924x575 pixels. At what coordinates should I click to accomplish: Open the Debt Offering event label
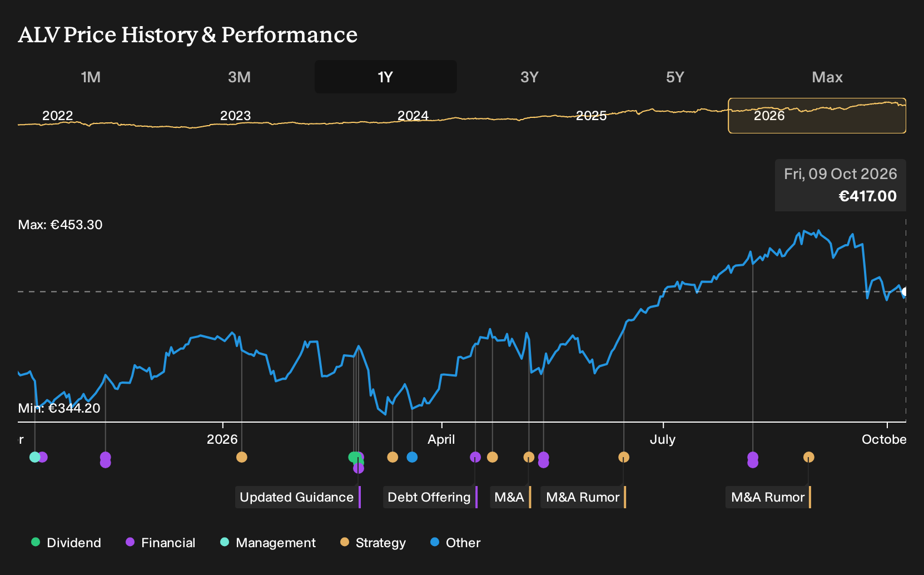point(430,497)
